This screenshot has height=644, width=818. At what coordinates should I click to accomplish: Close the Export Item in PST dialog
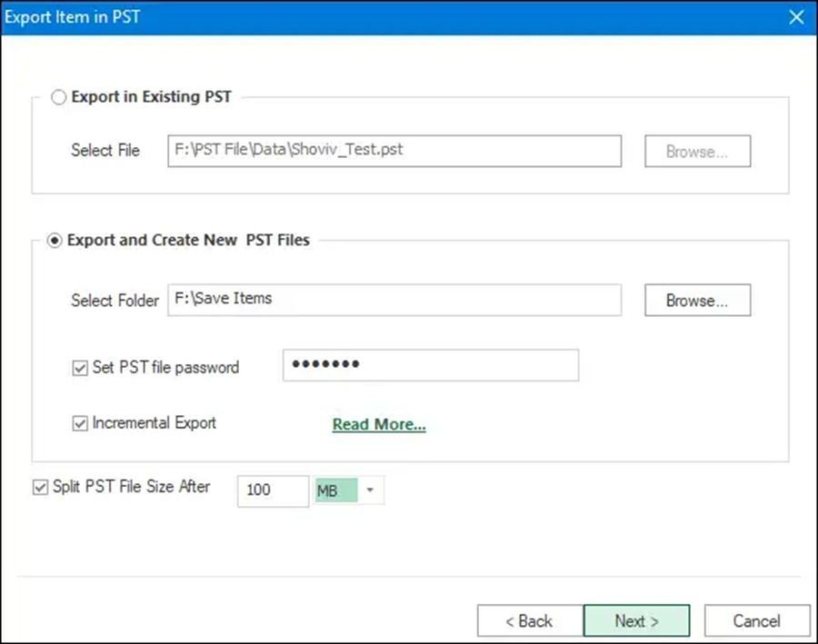click(796, 17)
